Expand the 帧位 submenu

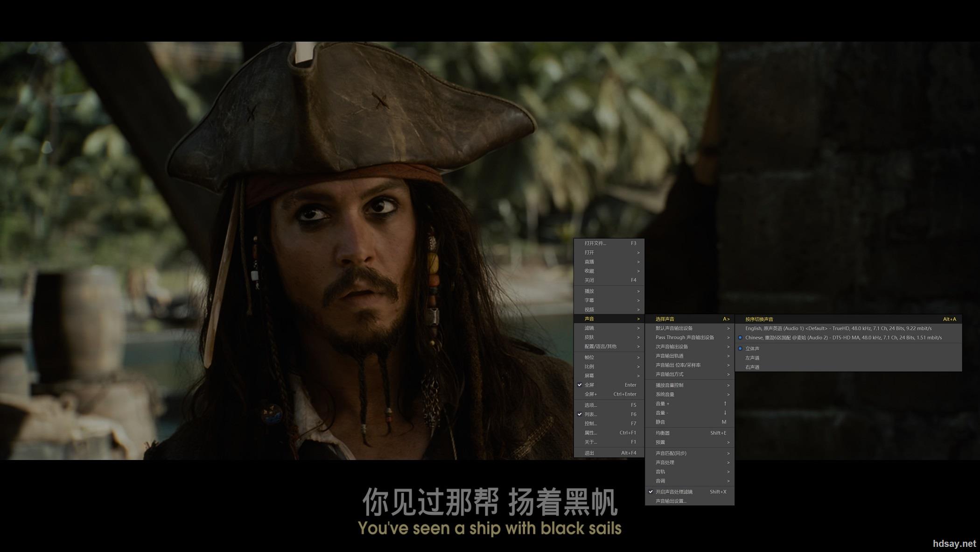pos(609,357)
